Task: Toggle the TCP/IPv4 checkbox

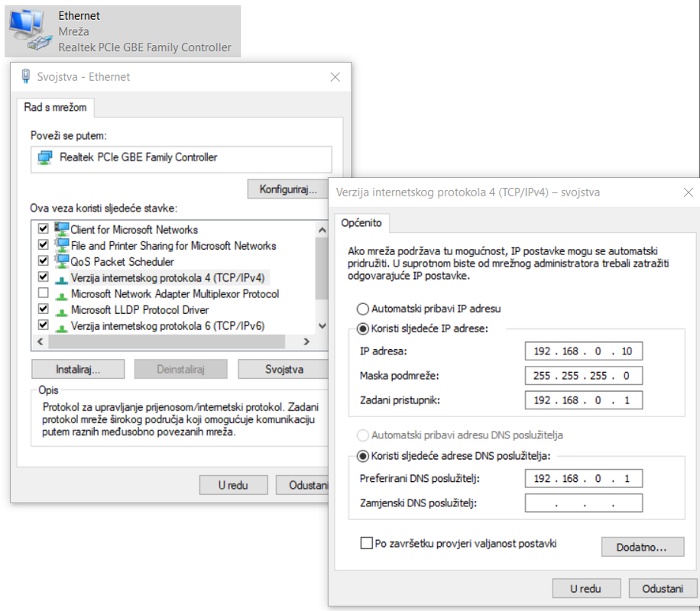Action: (44, 276)
